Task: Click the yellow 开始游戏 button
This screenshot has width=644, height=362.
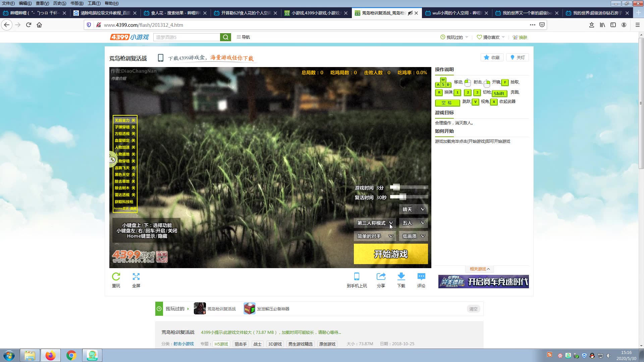Action: (391, 254)
